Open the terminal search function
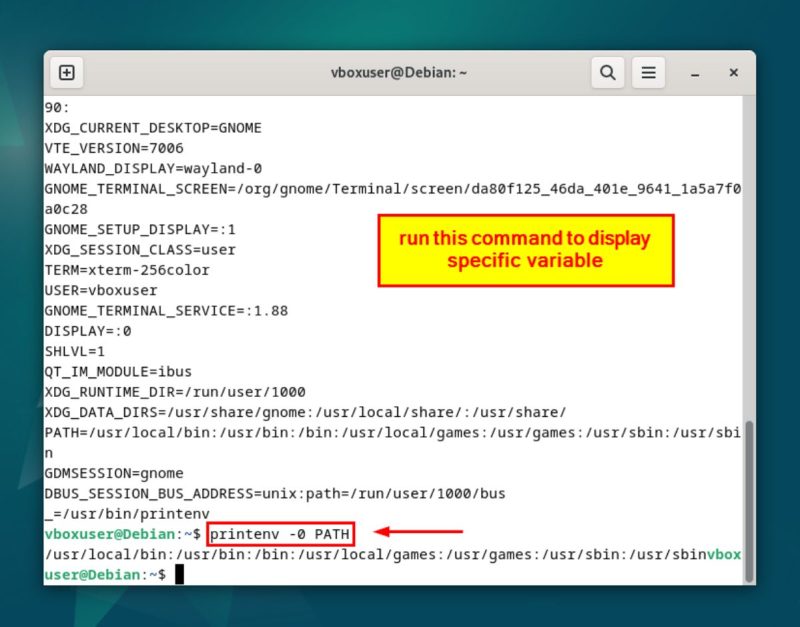Image resolution: width=800 pixels, height=627 pixels. click(606, 72)
